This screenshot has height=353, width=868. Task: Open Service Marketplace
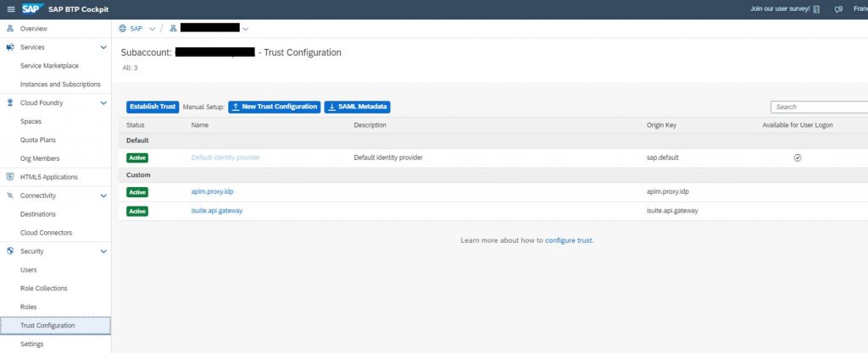click(49, 66)
